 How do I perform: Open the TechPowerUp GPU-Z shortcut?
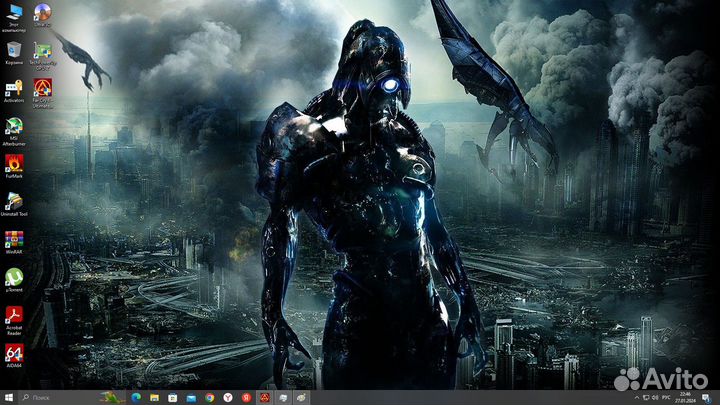tap(43, 56)
